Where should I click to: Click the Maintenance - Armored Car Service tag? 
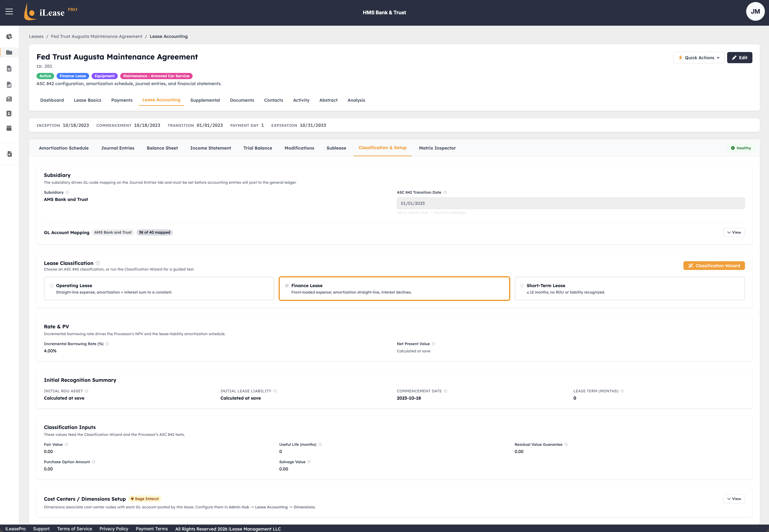156,76
